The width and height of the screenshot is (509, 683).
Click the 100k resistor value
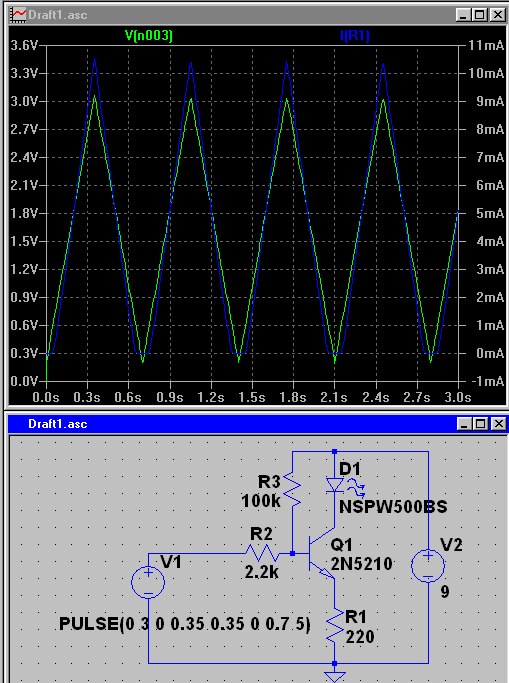(x=261, y=501)
